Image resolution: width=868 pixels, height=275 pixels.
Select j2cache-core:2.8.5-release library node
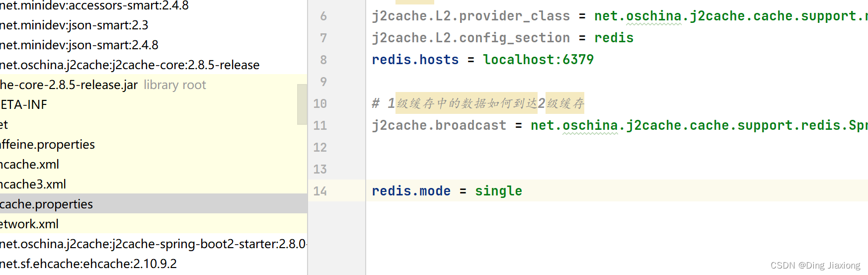tap(130, 65)
